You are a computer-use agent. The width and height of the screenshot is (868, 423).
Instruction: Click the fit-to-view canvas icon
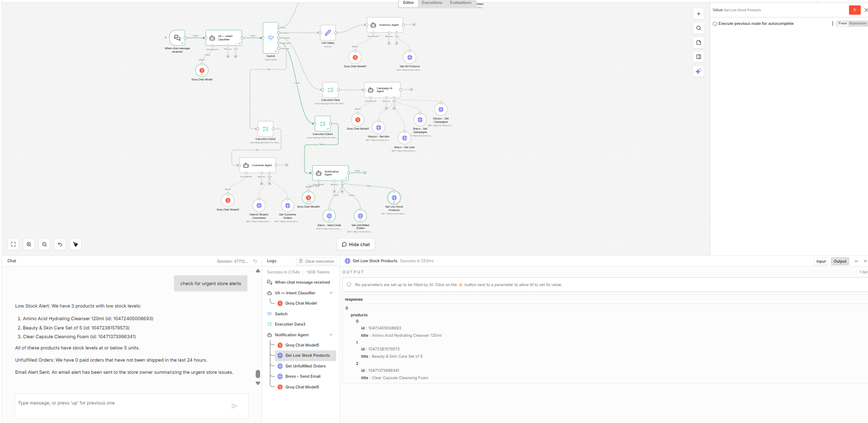(13, 244)
